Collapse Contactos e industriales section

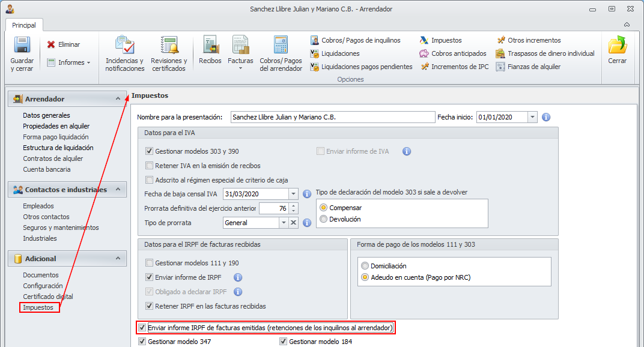click(118, 189)
